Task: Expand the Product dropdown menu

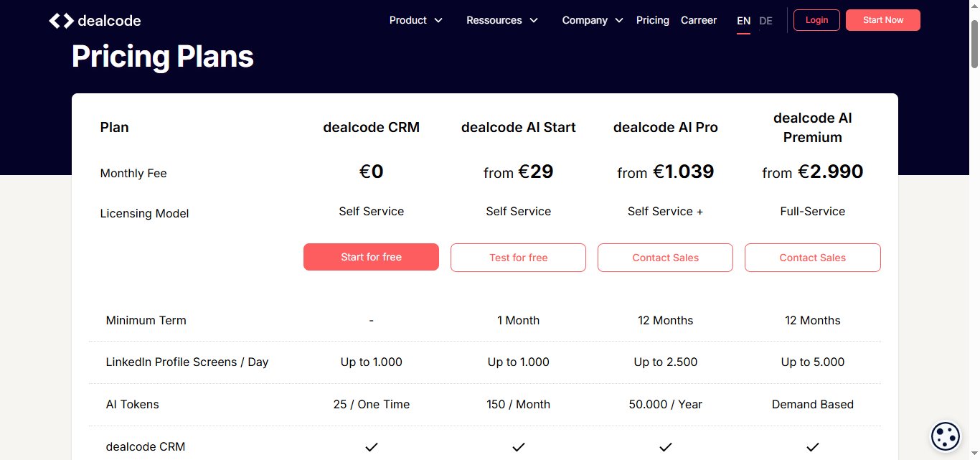Action: 415,20
